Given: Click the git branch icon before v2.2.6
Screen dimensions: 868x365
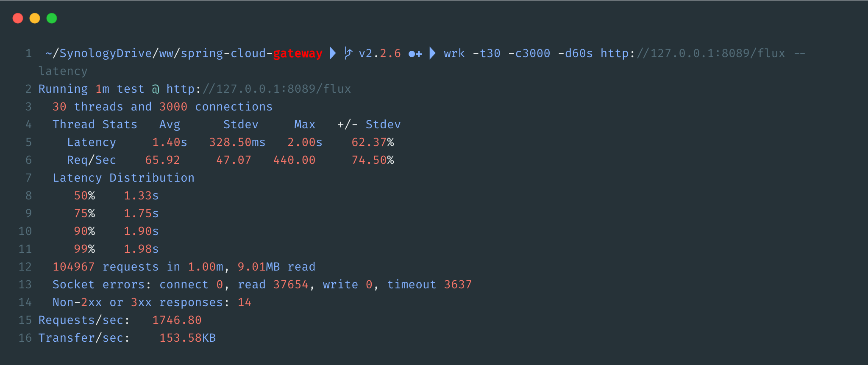Looking at the screenshot, I should [348, 53].
